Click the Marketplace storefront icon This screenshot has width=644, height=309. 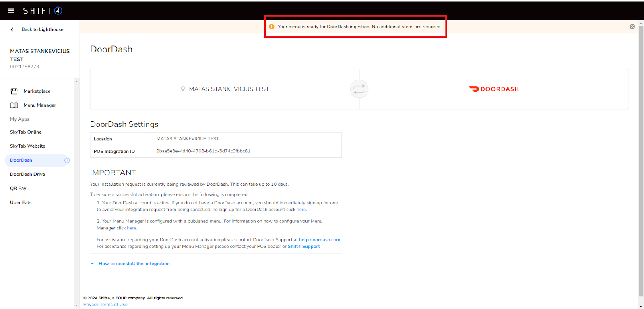pyautogui.click(x=14, y=91)
